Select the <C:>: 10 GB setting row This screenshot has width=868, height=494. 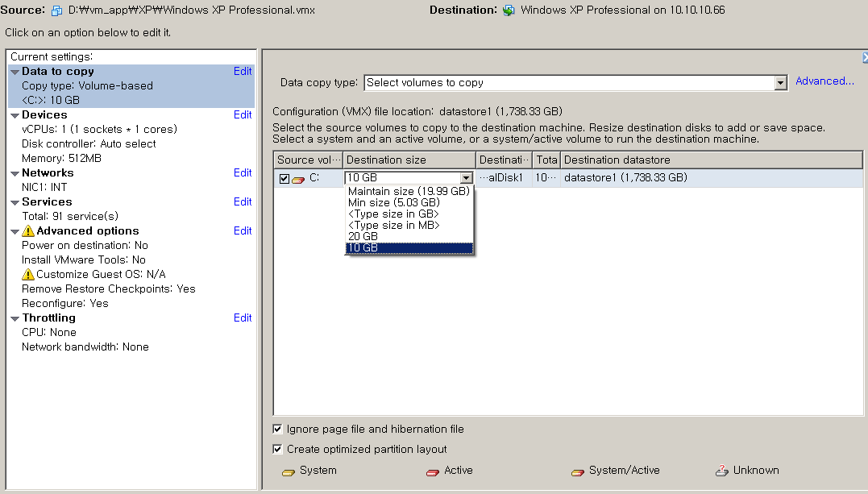[x=51, y=100]
